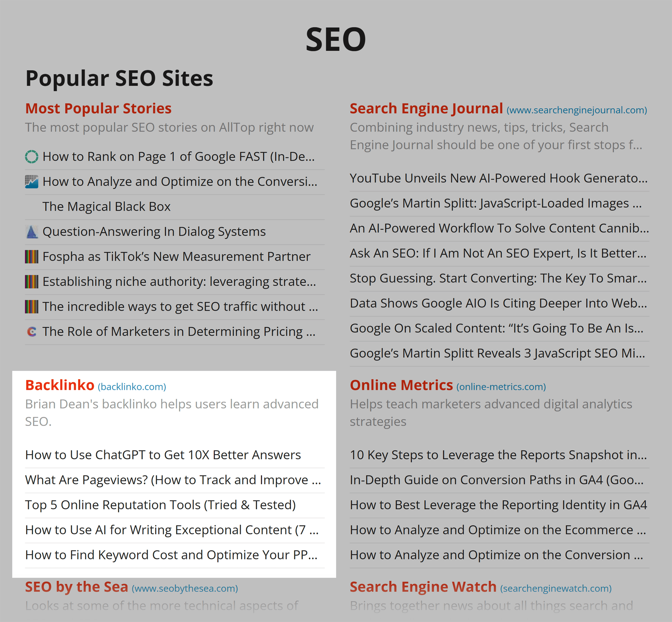Open 'Top 5 Online Reputation Tools' article

pos(160,505)
